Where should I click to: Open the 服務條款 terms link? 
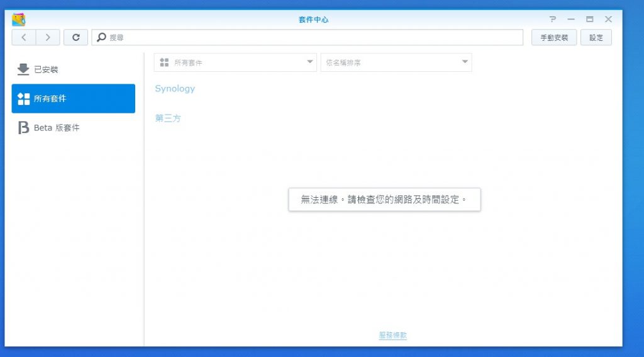392,336
